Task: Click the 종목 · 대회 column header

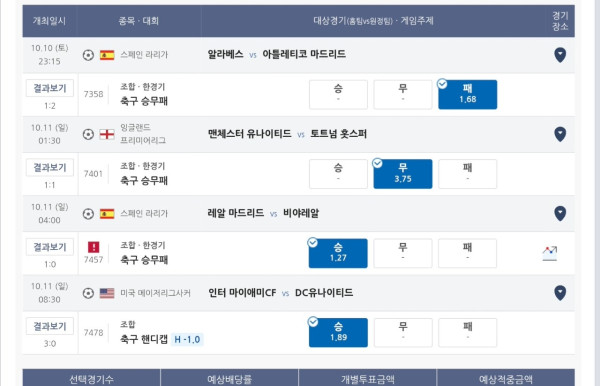Action: coord(139,21)
